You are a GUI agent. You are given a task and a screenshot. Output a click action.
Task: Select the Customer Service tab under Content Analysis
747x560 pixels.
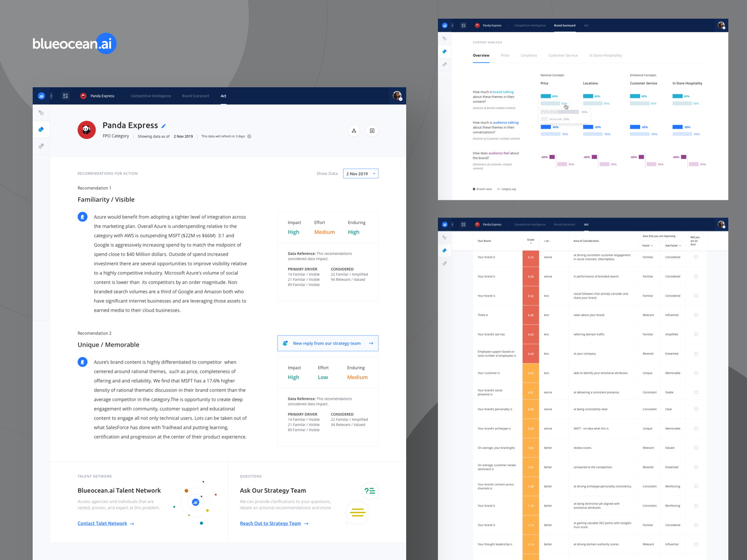[x=563, y=56]
